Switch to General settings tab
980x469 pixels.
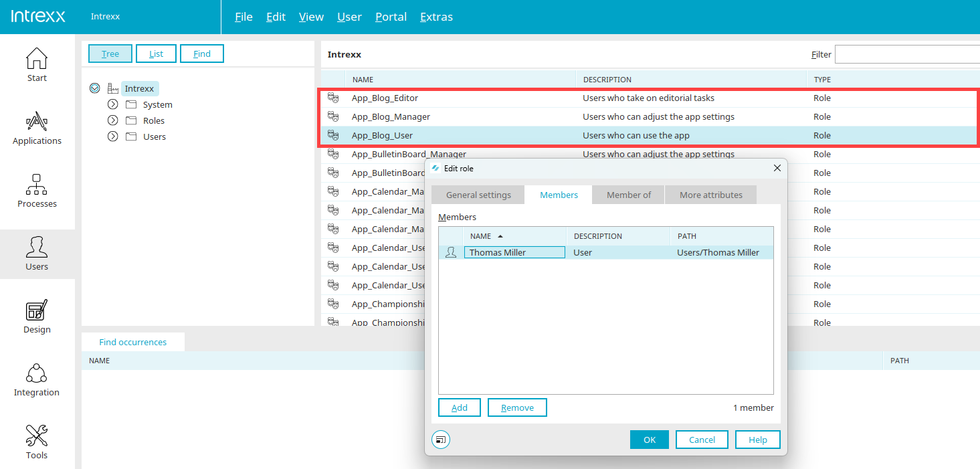click(478, 195)
